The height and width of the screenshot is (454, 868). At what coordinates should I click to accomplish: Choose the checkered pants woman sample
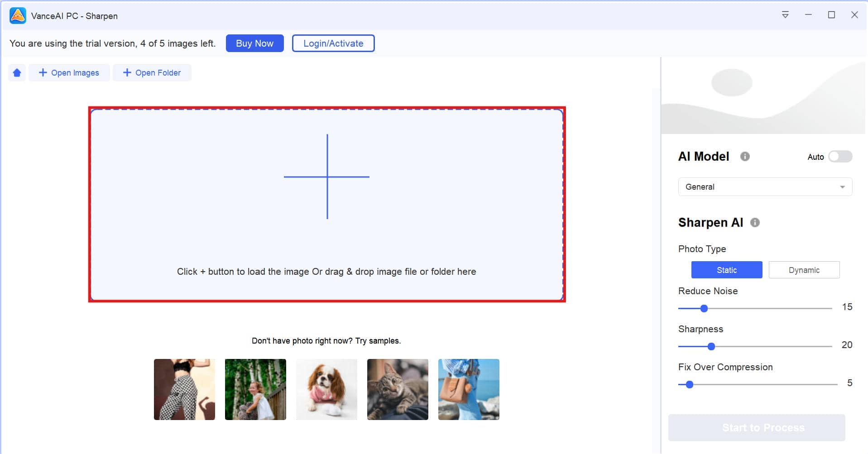(184, 389)
